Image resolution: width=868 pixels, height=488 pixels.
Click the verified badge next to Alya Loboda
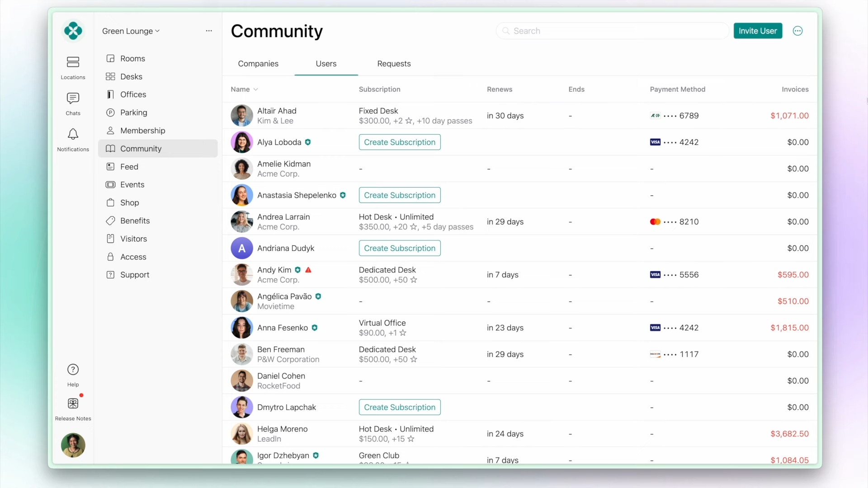[x=308, y=142]
